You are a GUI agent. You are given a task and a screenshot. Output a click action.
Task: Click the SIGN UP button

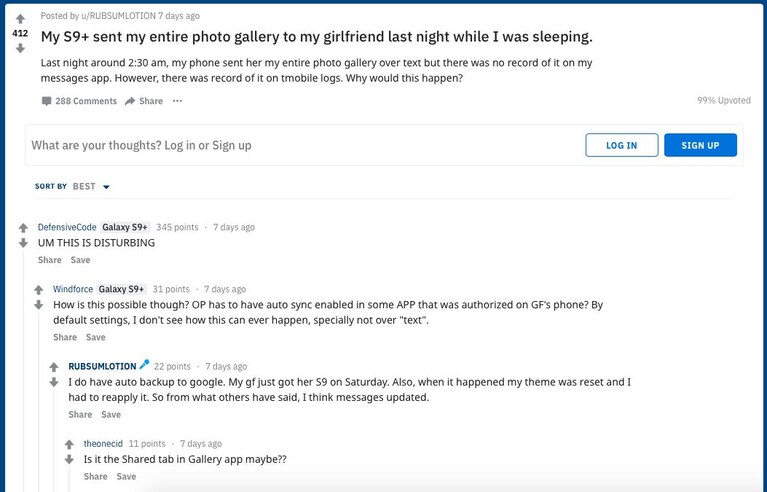point(700,145)
